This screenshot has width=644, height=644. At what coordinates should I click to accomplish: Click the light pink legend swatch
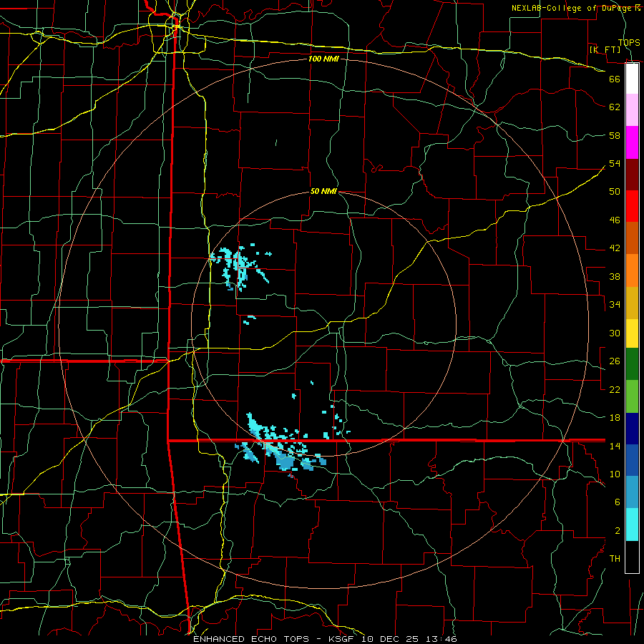pyautogui.click(x=632, y=109)
